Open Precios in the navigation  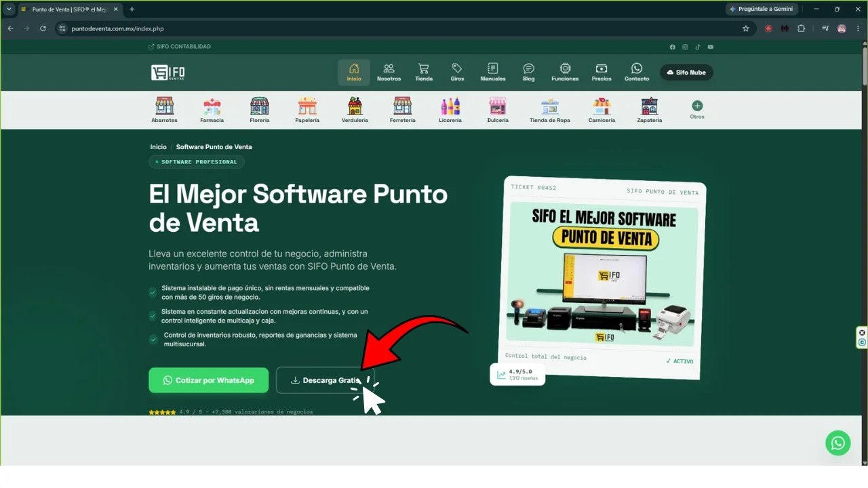click(601, 73)
